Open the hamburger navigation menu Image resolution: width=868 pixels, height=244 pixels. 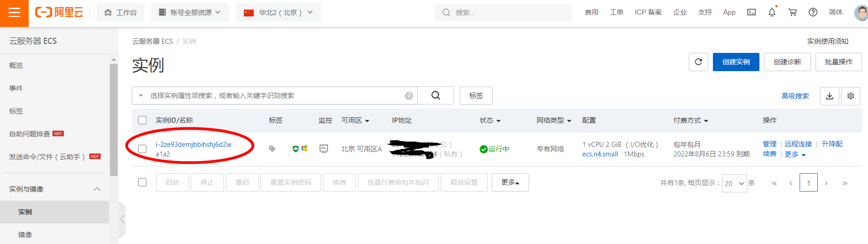(14, 13)
